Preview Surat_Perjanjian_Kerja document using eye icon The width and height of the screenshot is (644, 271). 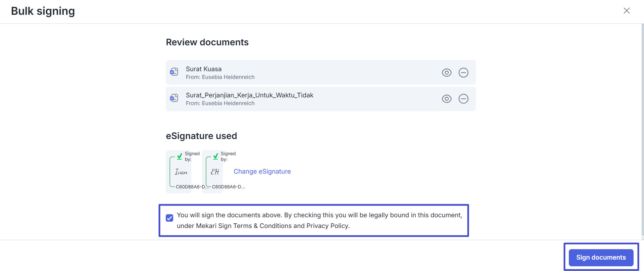click(446, 99)
